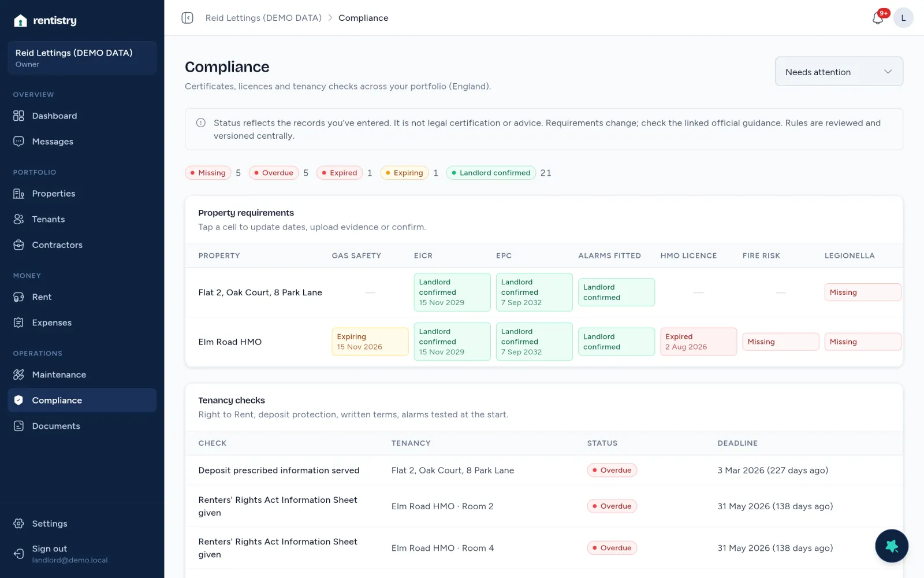Click the Tenants people icon
Viewport: 924px width, 578px height.
(18, 219)
